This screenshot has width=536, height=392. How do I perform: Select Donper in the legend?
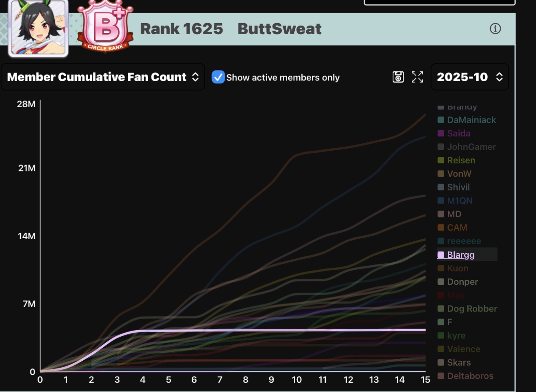tap(458, 282)
